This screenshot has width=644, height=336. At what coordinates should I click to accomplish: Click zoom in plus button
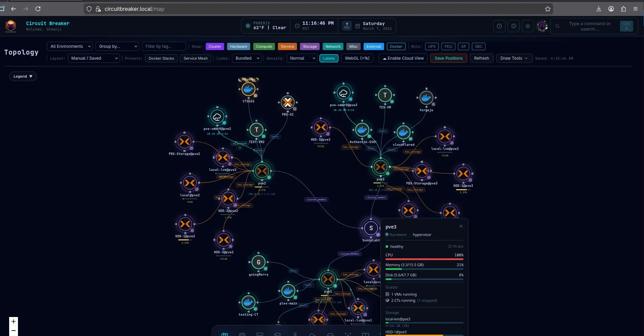pos(14,321)
